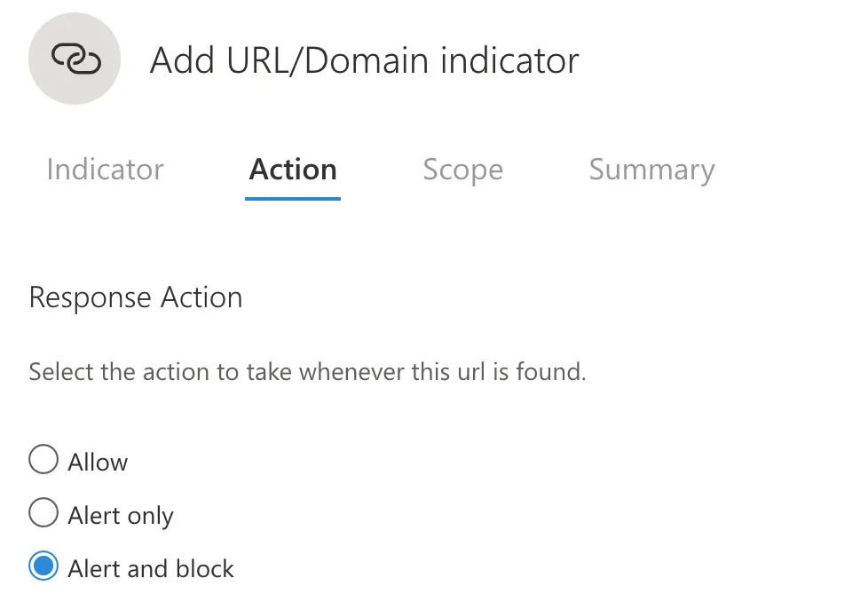Click the "Alert and block" label text

tap(151, 568)
